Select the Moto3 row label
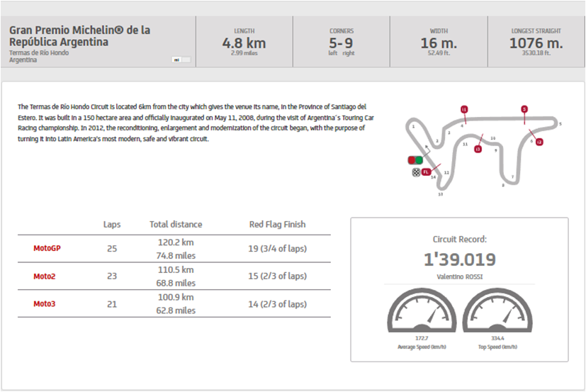Viewport: 586px width, 392px height. pyautogui.click(x=45, y=303)
